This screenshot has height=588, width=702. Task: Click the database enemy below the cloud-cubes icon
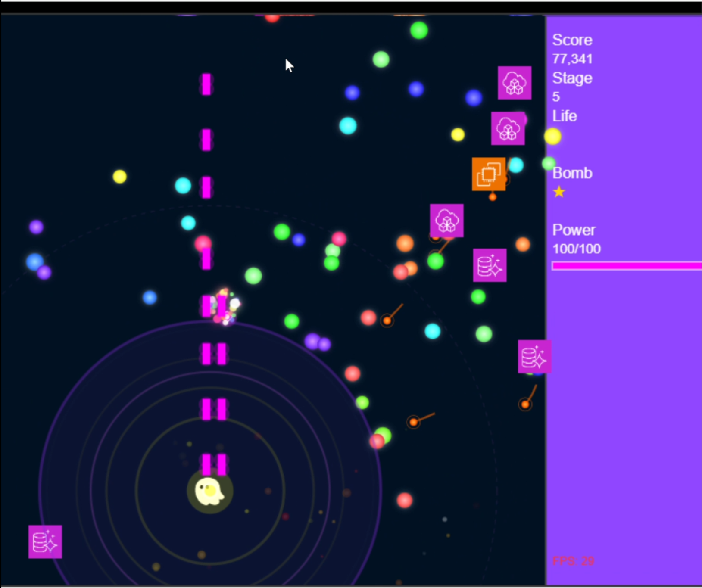coord(490,265)
